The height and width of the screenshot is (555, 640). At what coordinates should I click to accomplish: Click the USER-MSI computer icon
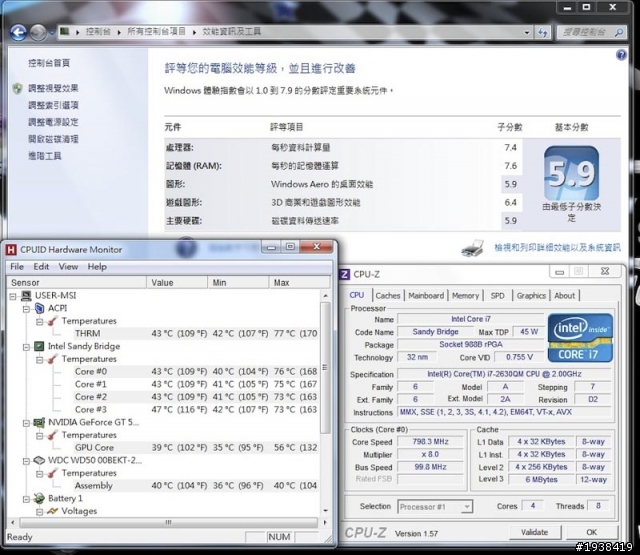(26, 295)
